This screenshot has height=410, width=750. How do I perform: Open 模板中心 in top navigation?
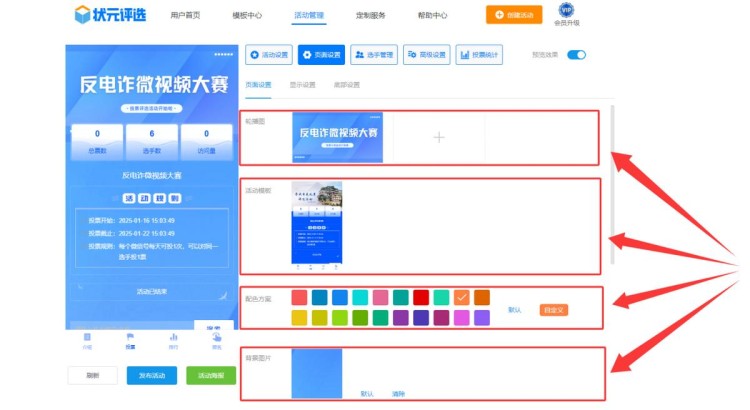coord(247,16)
